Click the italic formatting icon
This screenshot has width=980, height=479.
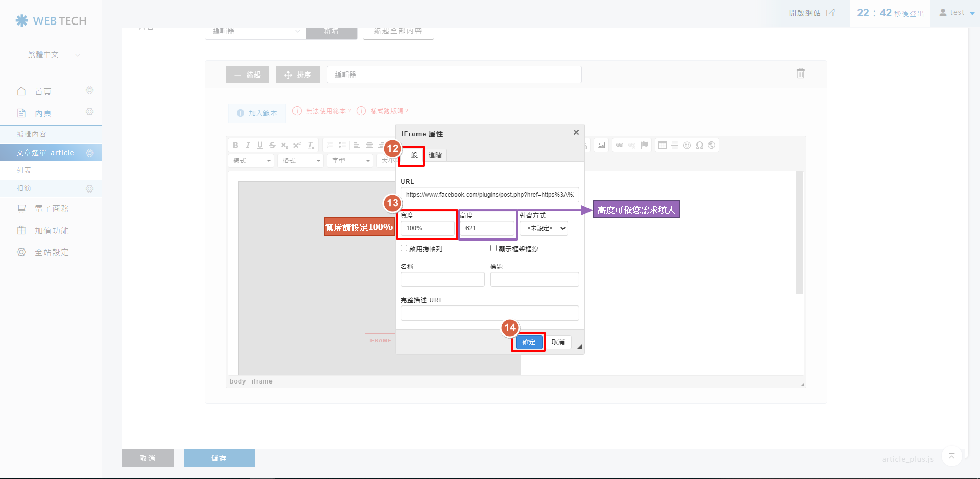[248, 146]
